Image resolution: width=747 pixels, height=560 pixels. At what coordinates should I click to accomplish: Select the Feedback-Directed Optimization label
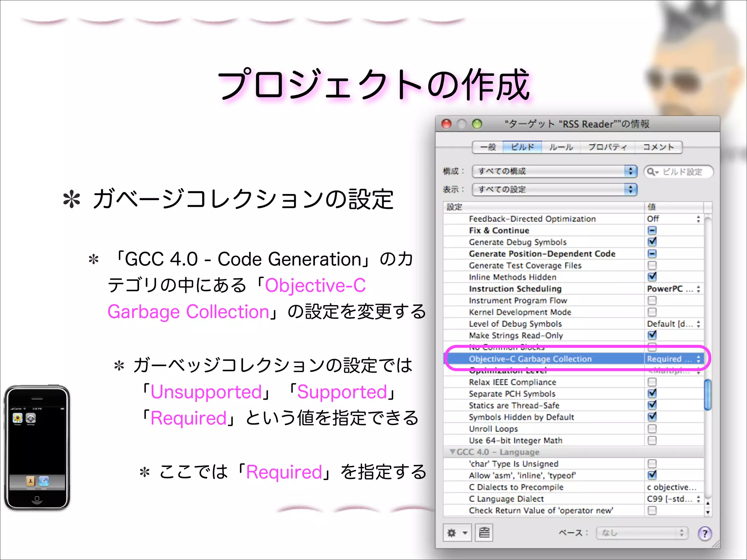tap(532, 219)
